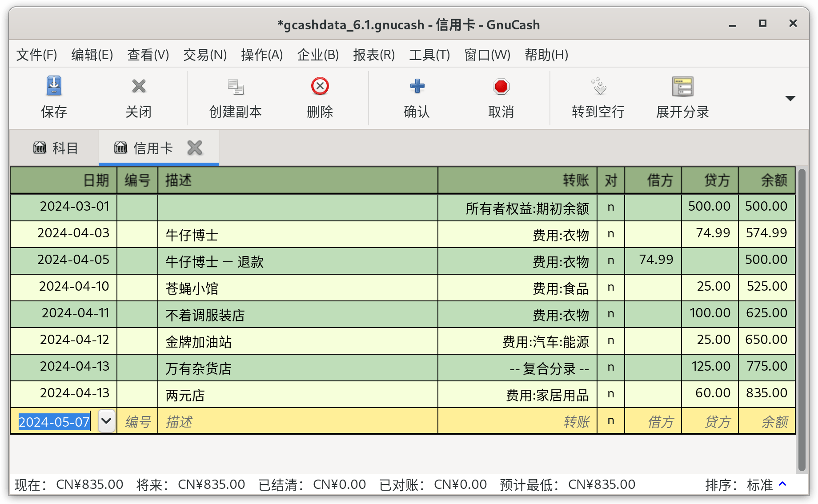This screenshot has height=504, width=818.
Task: Open the 报表(R) menu
Action: coord(374,55)
